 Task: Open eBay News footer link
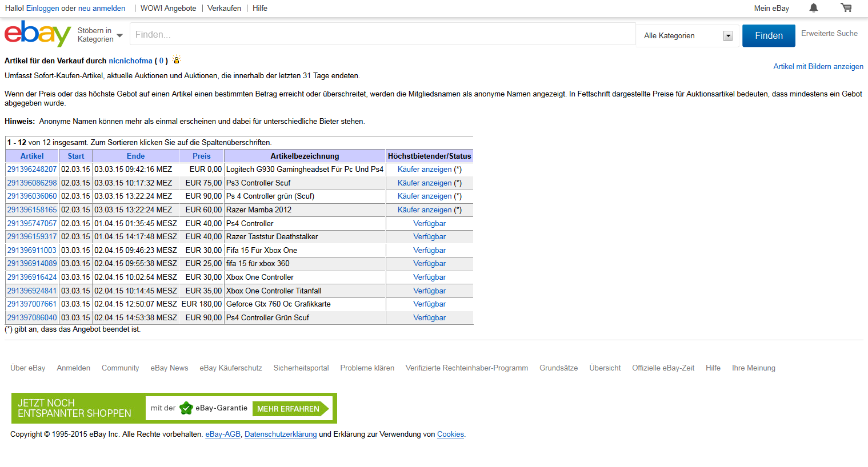[x=169, y=368]
